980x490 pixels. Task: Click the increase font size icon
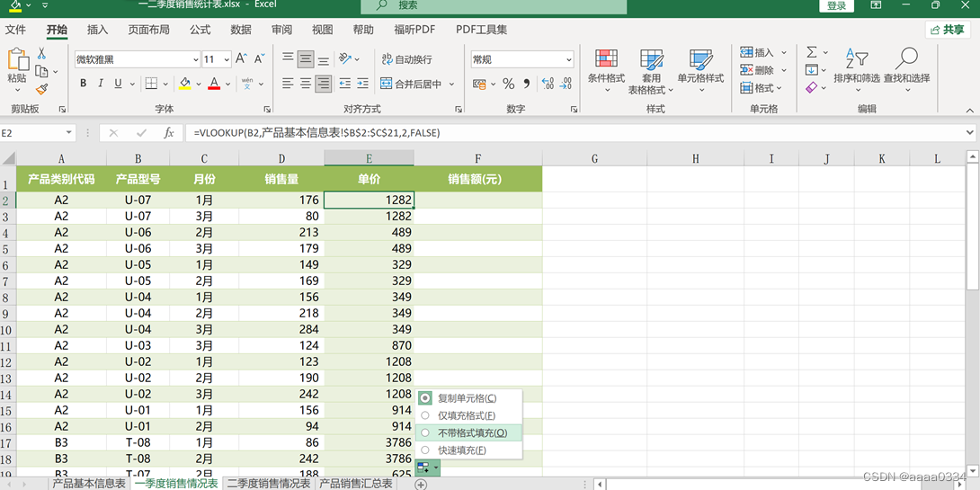pyautogui.click(x=241, y=58)
